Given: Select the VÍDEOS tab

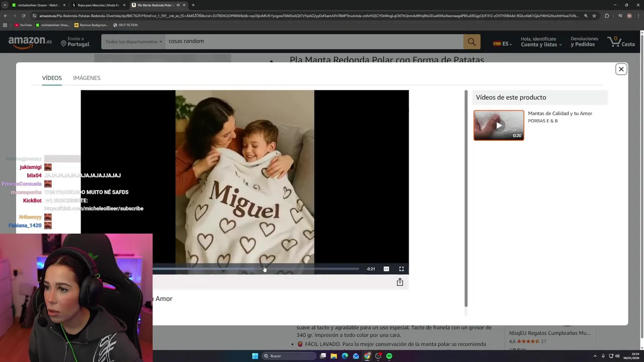Looking at the screenshot, I should click(52, 78).
